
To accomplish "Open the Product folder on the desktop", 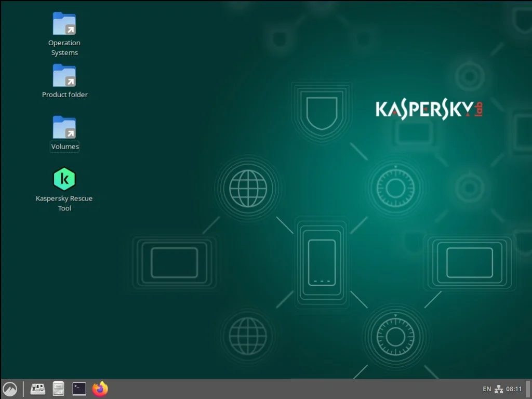I will (64, 75).
